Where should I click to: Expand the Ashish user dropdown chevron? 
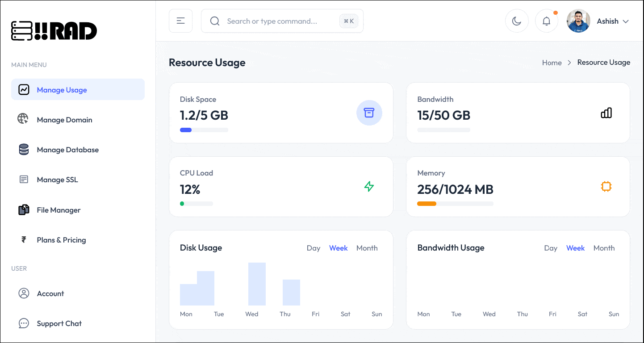626,21
